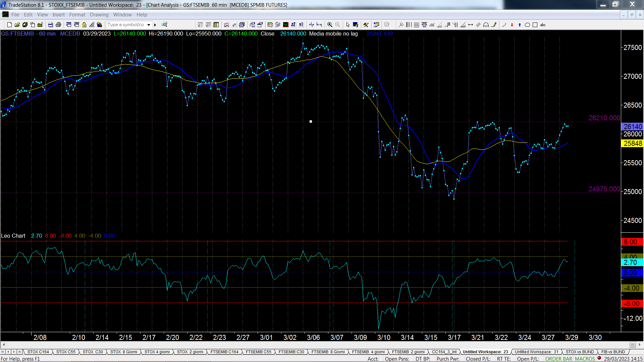Click the yellow table window icon
Image resolution: width=644 pixels, height=362 pixels.
216,25
